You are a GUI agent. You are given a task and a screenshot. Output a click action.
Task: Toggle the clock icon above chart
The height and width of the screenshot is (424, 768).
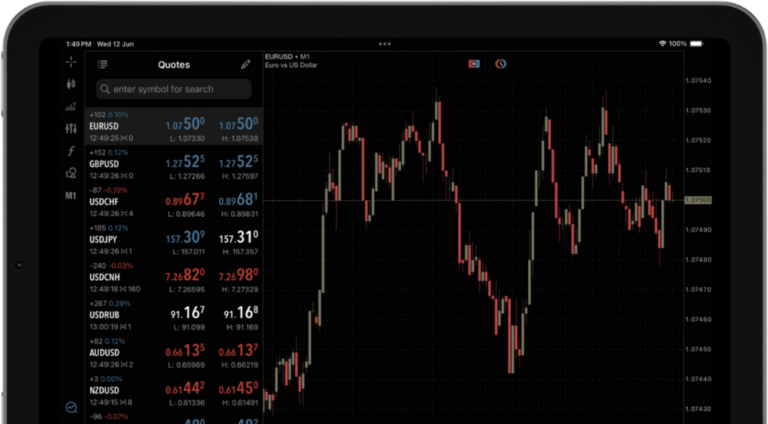coord(501,64)
